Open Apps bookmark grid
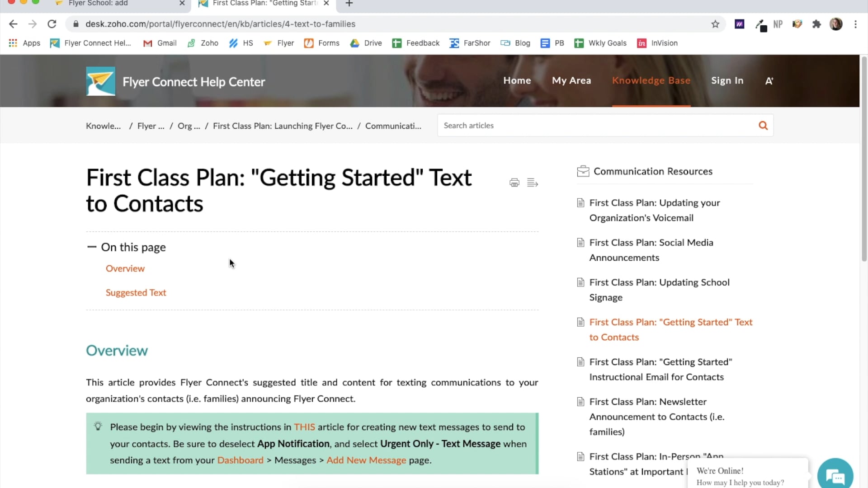868x488 pixels. (24, 43)
